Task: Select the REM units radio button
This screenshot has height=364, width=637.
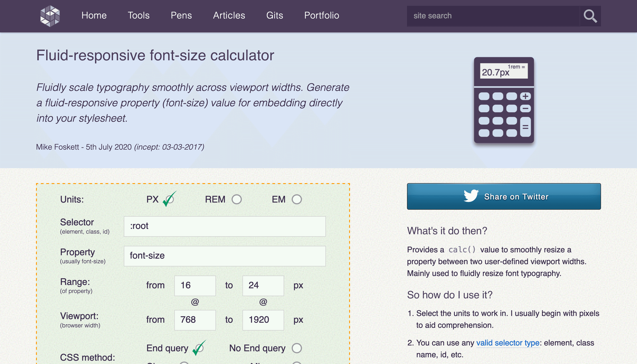Action: click(x=237, y=199)
